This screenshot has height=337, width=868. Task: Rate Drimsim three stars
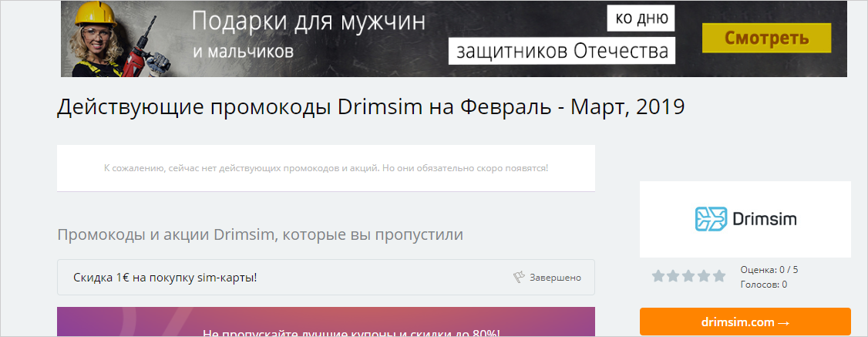click(x=688, y=276)
